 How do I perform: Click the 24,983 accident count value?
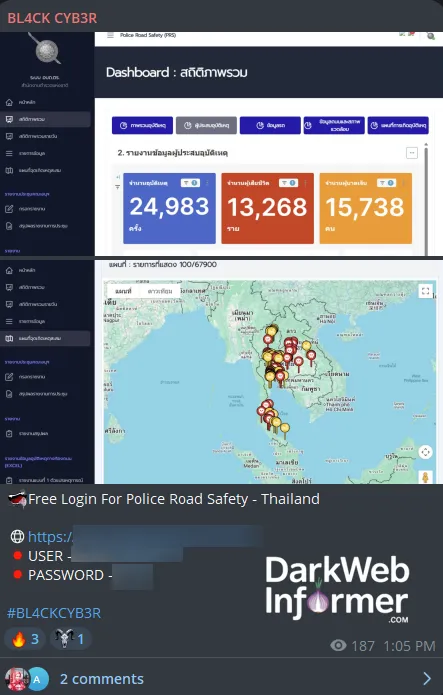(x=169, y=207)
